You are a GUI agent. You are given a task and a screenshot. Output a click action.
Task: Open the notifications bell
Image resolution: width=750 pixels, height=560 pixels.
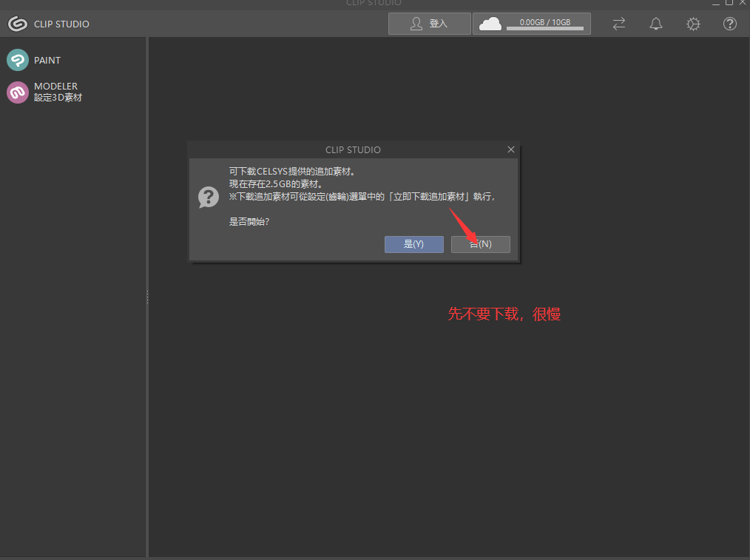point(656,24)
